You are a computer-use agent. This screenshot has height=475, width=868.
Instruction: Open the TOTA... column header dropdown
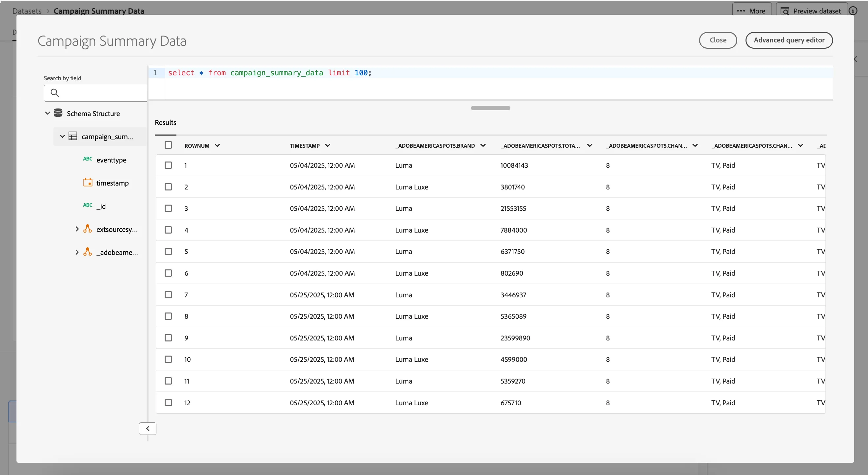[590, 145]
